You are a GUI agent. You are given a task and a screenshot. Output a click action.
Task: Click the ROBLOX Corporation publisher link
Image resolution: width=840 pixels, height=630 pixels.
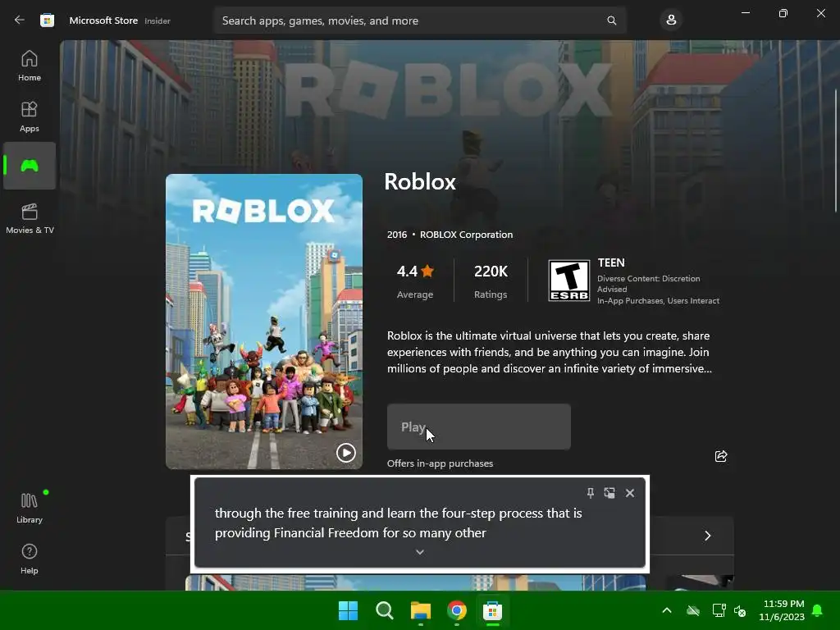pos(466,235)
